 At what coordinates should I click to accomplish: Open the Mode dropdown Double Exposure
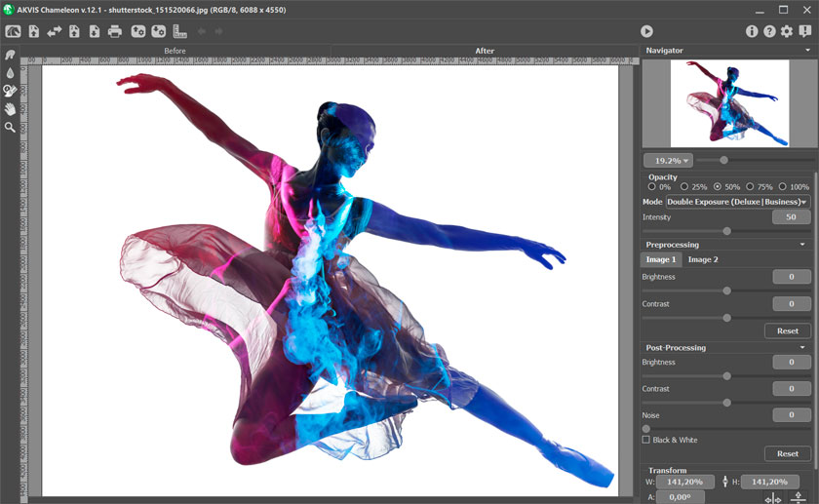point(737,202)
